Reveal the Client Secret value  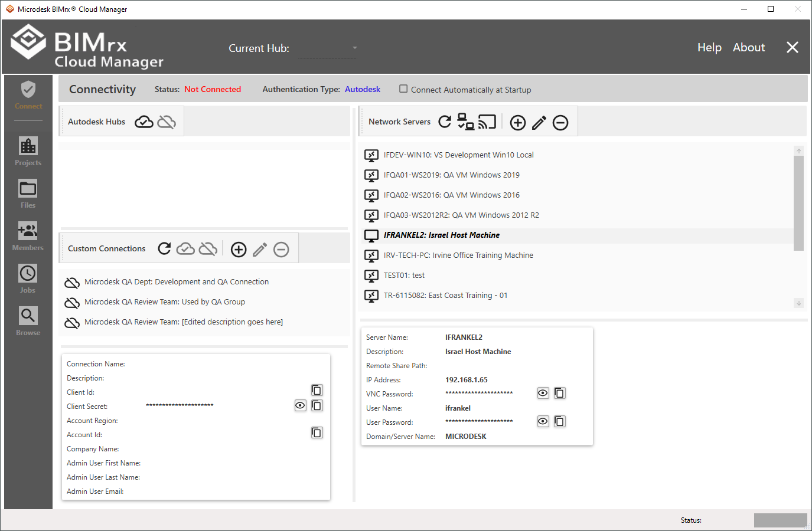[300, 405]
